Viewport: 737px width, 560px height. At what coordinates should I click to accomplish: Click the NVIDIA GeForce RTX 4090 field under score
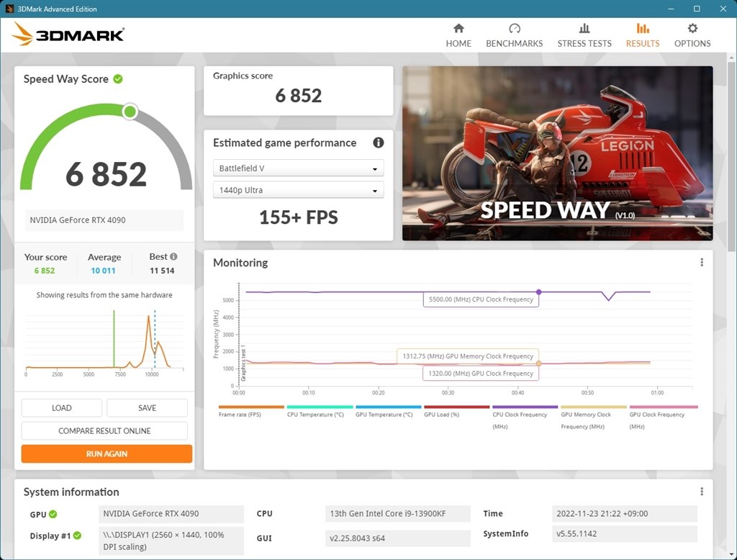pyautogui.click(x=104, y=220)
